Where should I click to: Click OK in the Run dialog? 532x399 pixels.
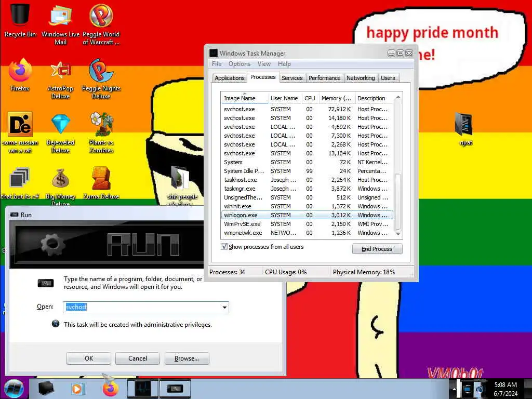pos(89,358)
